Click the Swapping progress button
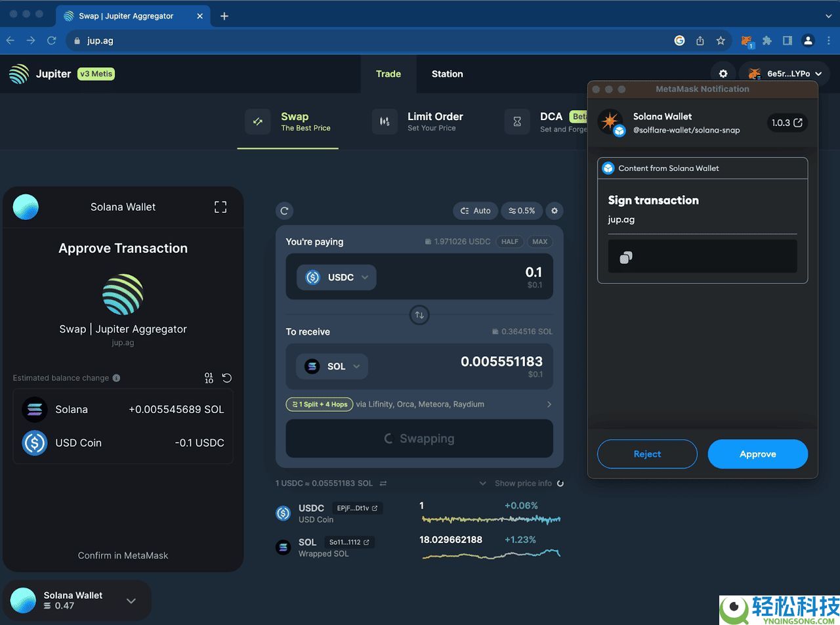Image resolution: width=840 pixels, height=625 pixels. (419, 439)
